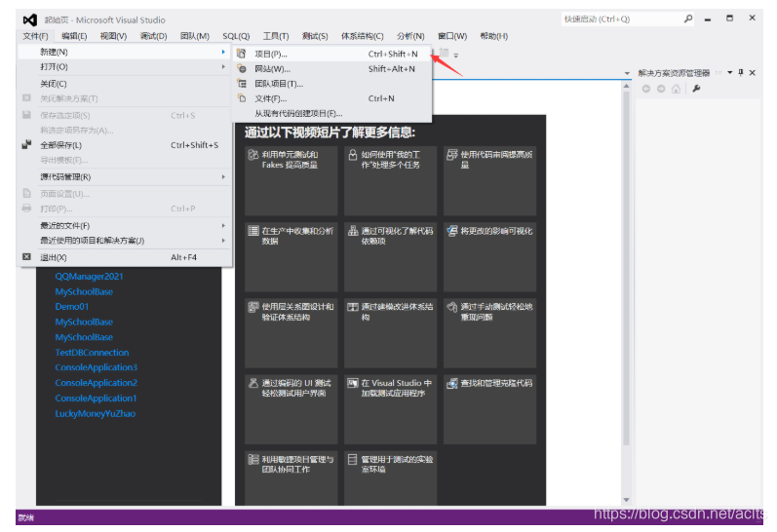Image resolution: width=777 pixels, height=532 pixels.
Task: Open the Architecture (体系结构) menu
Action: pyautogui.click(x=363, y=36)
